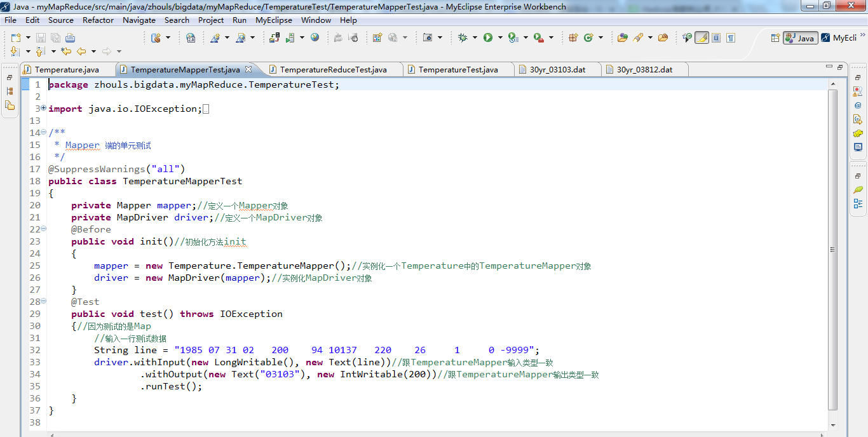Click the New file wizard icon
Viewport: 868px width, 437px height.
(x=15, y=38)
